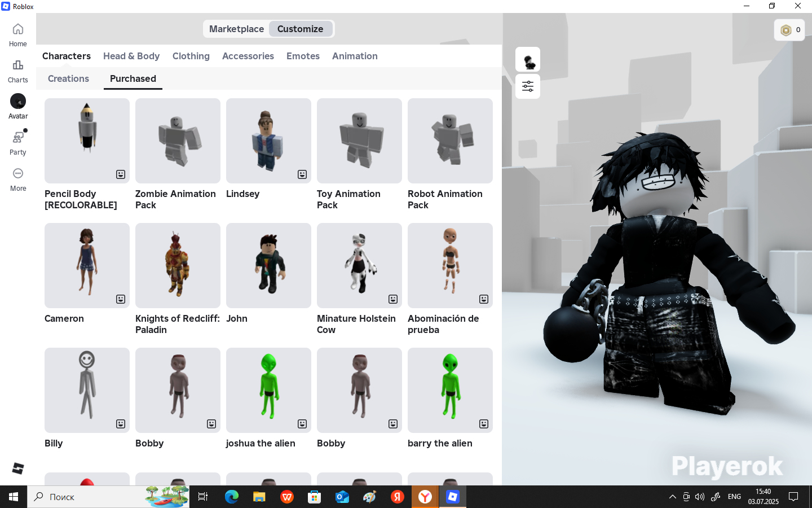Image resolution: width=812 pixels, height=508 pixels.
Task: Open the Robux balance indicator
Action: tap(789, 30)
